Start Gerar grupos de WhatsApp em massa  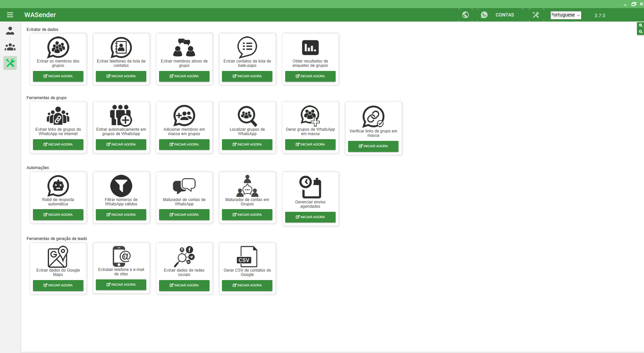click(310, 145)
